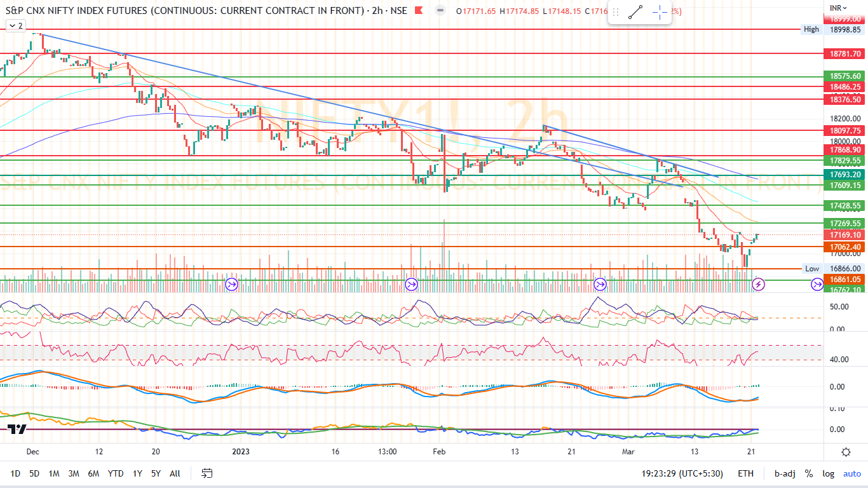868x488 pixels.
Task: Click the 17269.55 price label
Action: [844, 223]
